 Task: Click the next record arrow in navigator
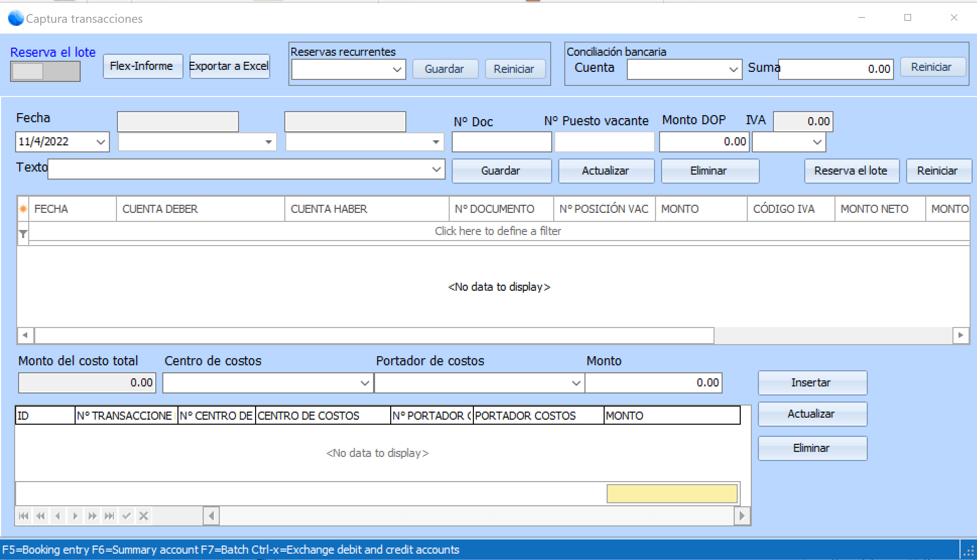coord(75,516)
